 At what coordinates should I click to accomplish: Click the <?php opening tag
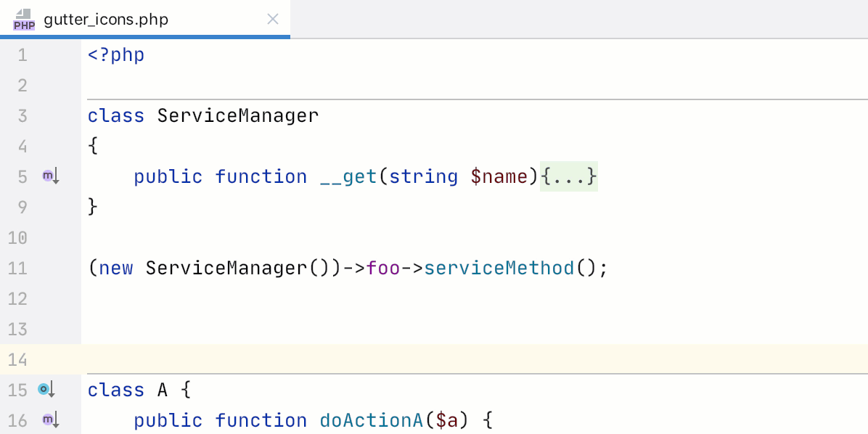(x=116, y=55)
